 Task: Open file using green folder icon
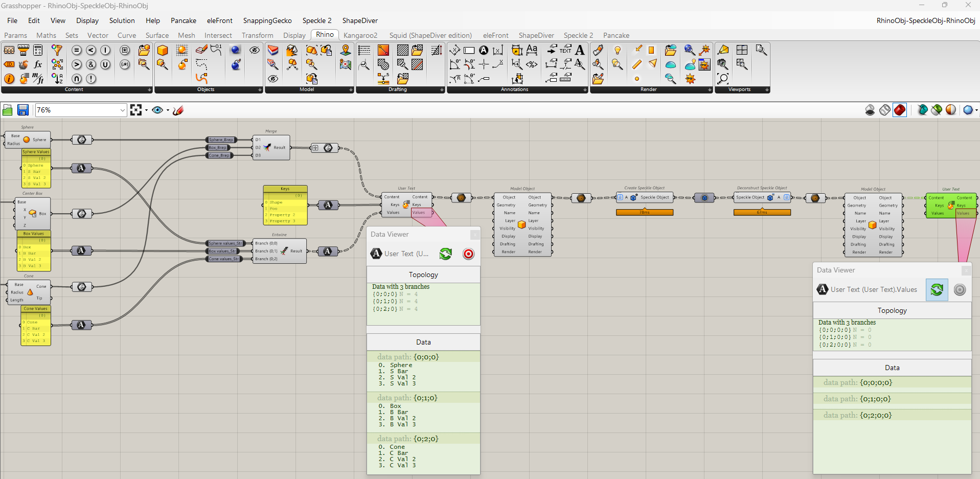[7, 110]
